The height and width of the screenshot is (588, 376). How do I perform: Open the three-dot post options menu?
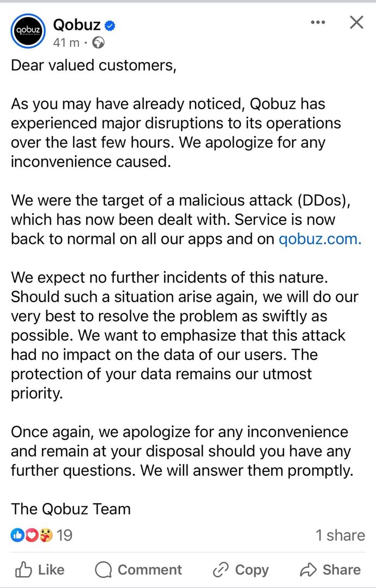click(318, 22)
